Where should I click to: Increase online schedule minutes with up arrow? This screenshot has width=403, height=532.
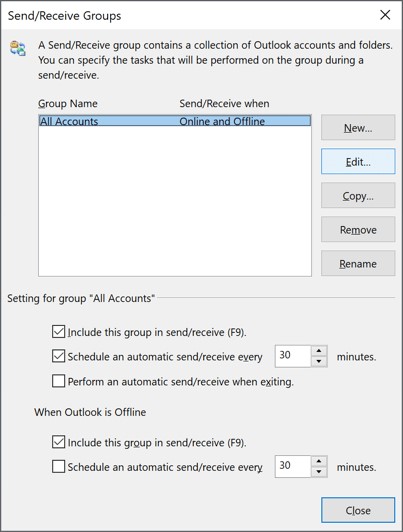tap(319, 351)
